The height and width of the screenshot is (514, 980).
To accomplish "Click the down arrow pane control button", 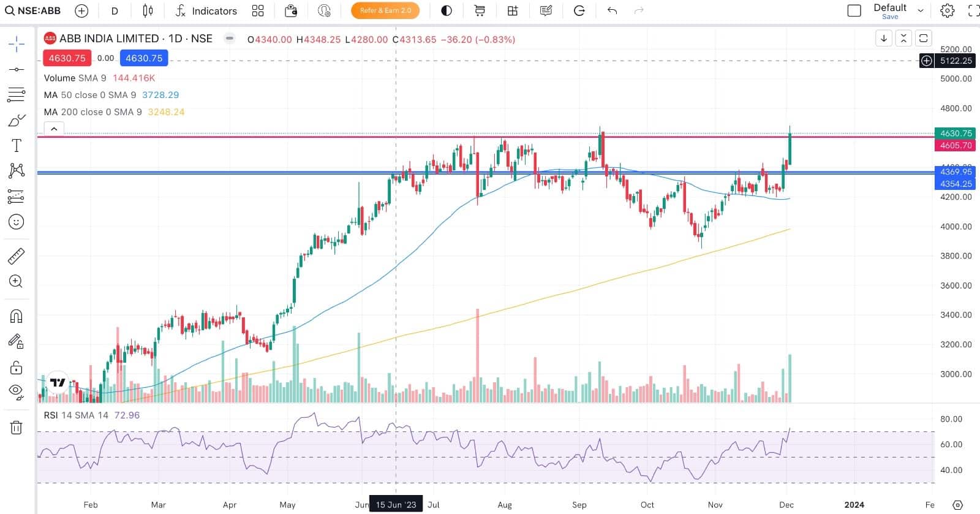I will [884, 38].
